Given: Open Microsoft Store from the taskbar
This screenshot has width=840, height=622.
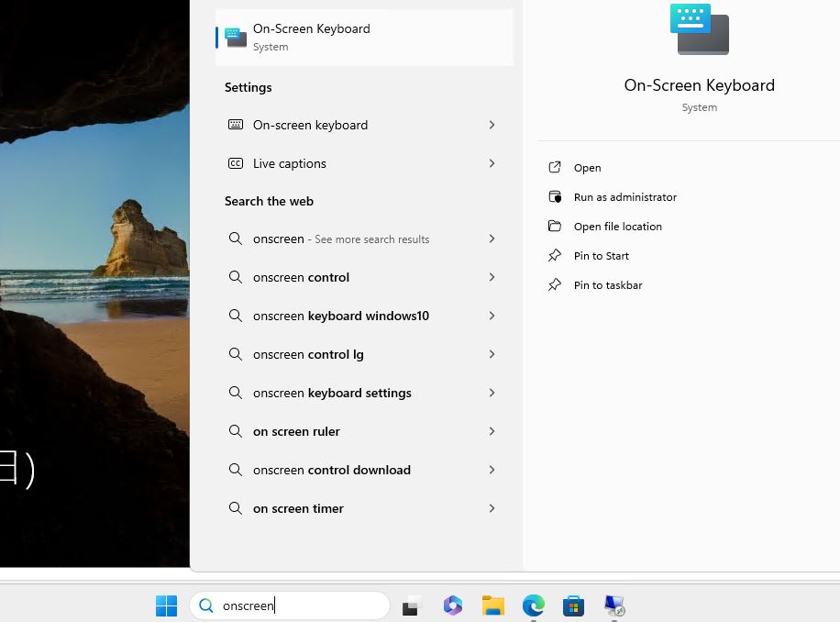Looking at the screenshot, I should [573, 605].
